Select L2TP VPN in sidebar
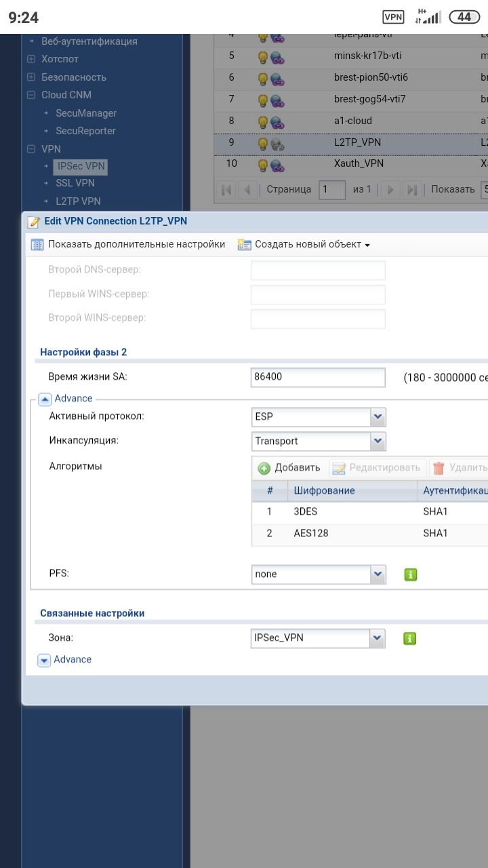This screenshot has width=488, height=868. point(78,201)
